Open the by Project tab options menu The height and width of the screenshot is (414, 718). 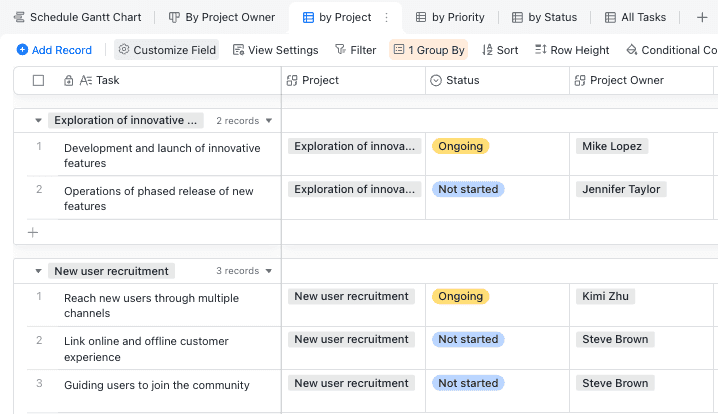[386, 18]
